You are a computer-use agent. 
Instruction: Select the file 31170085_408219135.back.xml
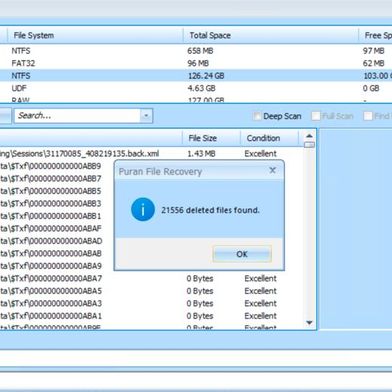(152, 154)
